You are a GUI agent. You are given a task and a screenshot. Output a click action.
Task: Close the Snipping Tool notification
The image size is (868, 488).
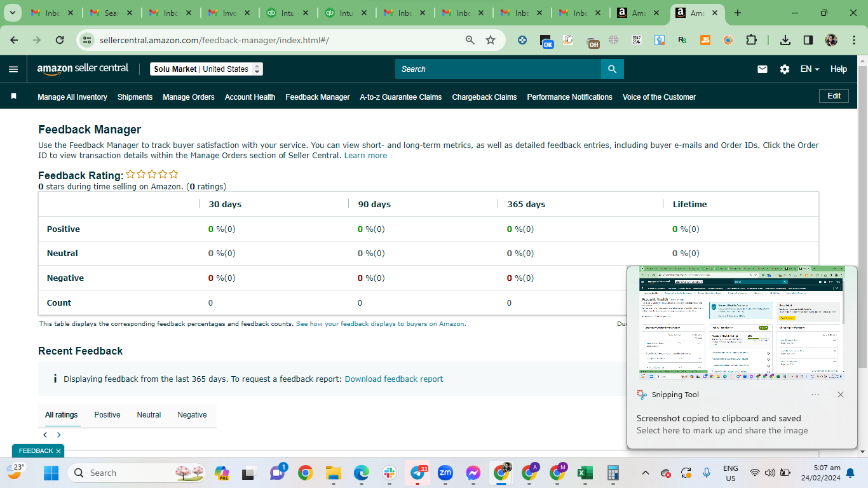tap(841, 395)
